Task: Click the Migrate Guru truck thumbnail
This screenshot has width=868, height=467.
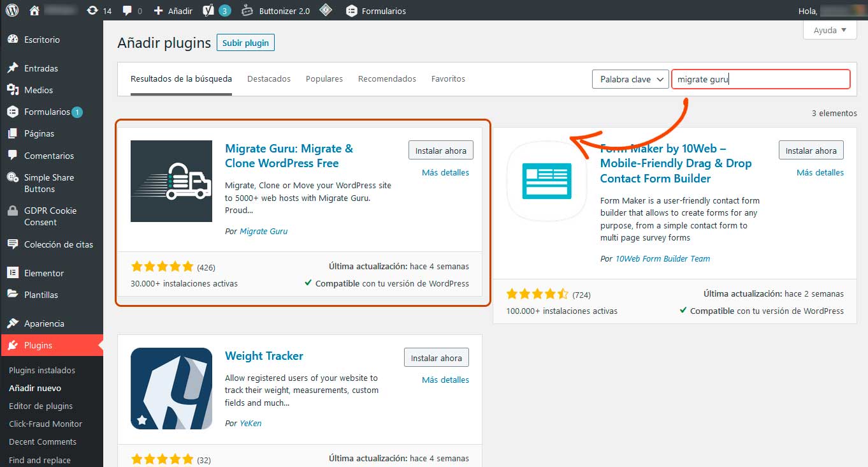Action: (171, 181)
